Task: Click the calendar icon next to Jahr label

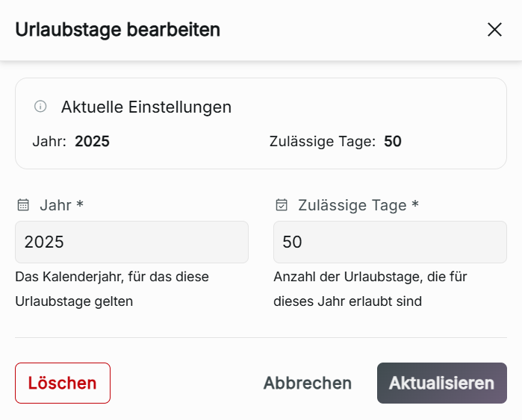Action: 23,204
